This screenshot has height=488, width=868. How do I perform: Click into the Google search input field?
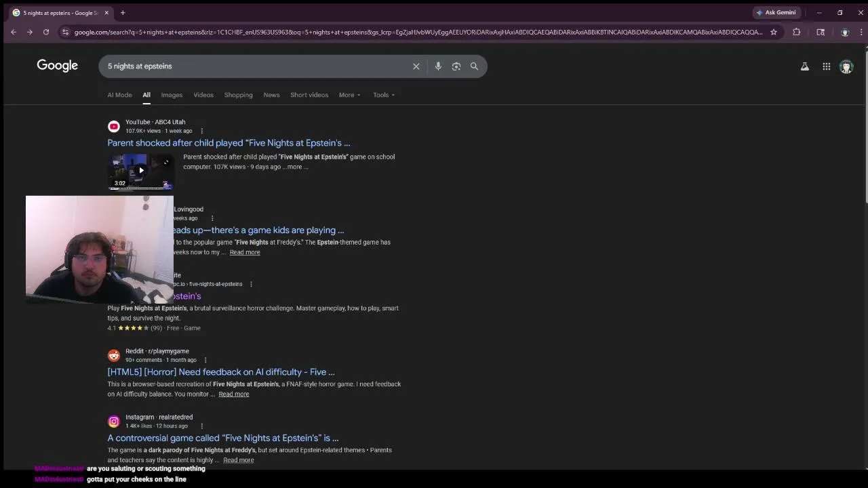pos(258,66)
